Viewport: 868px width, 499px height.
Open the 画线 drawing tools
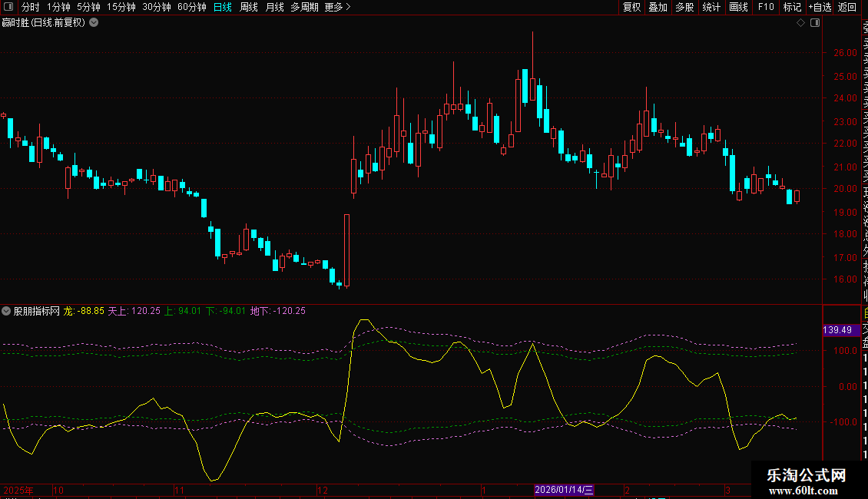738,7
